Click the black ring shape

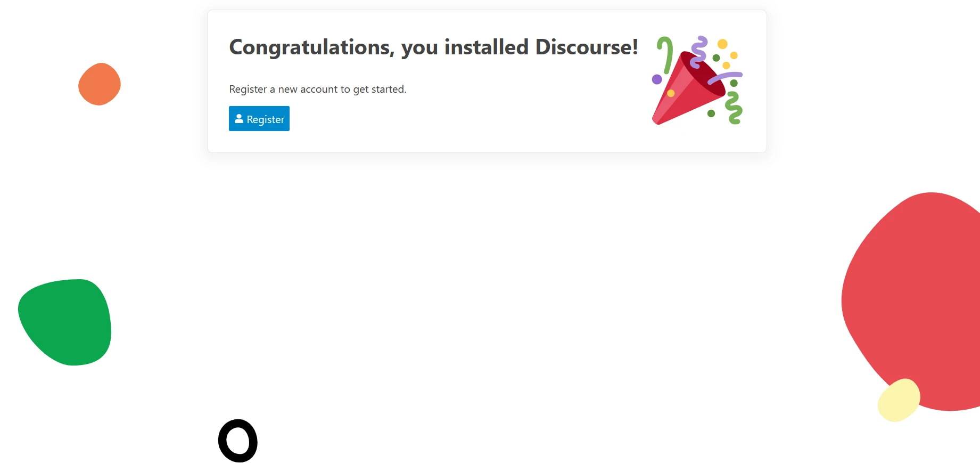coord(238,426)
